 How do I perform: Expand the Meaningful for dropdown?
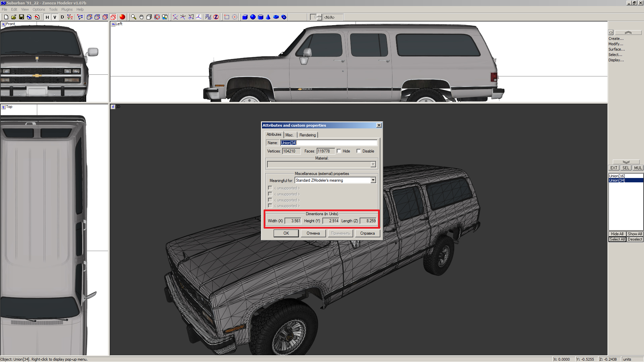(373, 180)
